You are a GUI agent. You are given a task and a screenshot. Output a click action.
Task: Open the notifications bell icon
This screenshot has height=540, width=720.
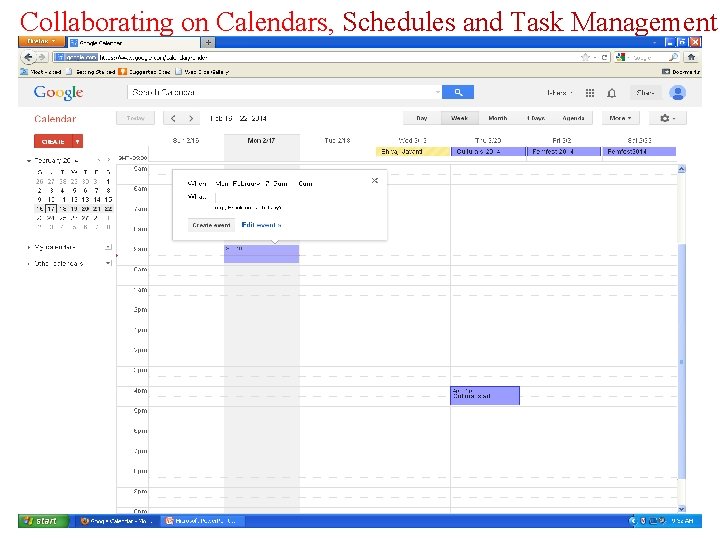[612, 93]
